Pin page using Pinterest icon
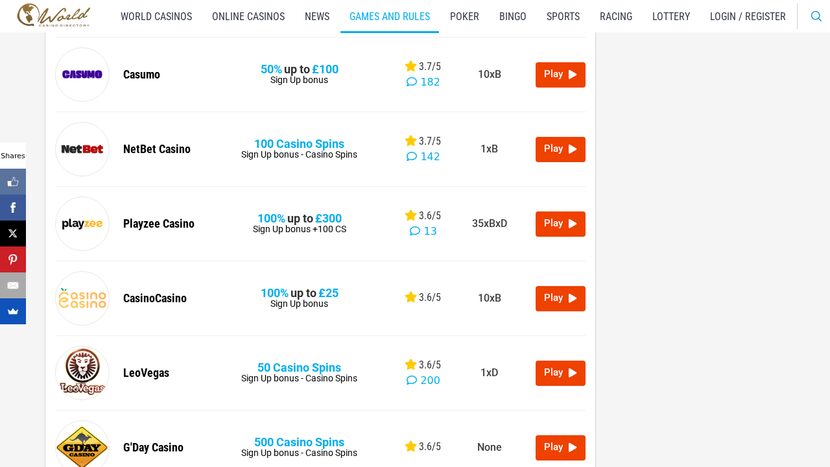This screenshot has height=467, width=830. point(13,260)
